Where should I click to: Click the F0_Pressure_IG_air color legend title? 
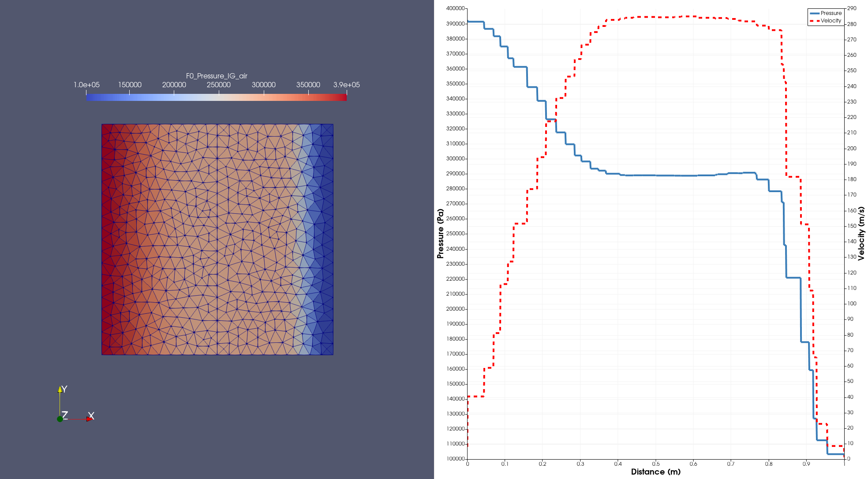[217, 76]
